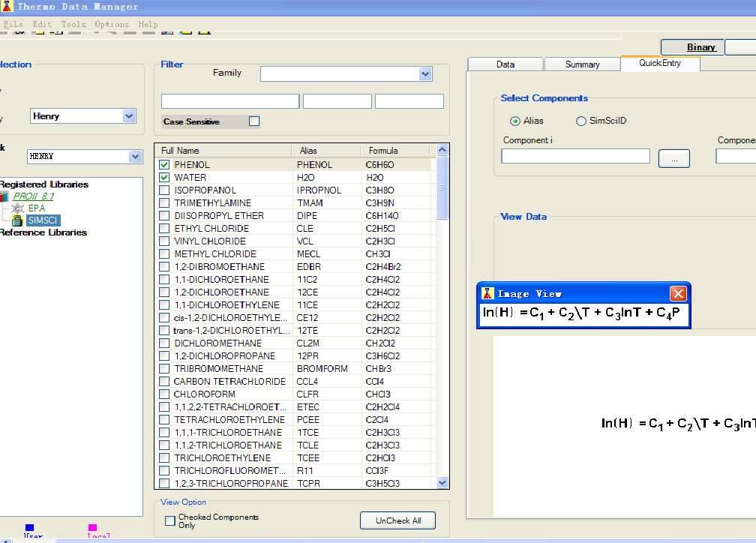This screenshot has height=543, width=756.
Task: Click the Component i input field
Action: pyautogui.click(x=575, y=156)
